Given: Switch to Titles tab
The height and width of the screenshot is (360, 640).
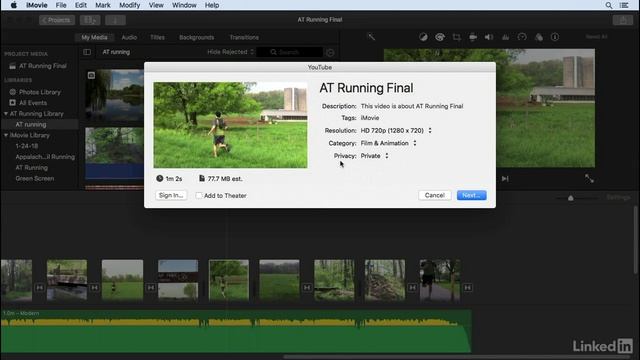Looking at the screenshot, I should [x=157, y=37].
